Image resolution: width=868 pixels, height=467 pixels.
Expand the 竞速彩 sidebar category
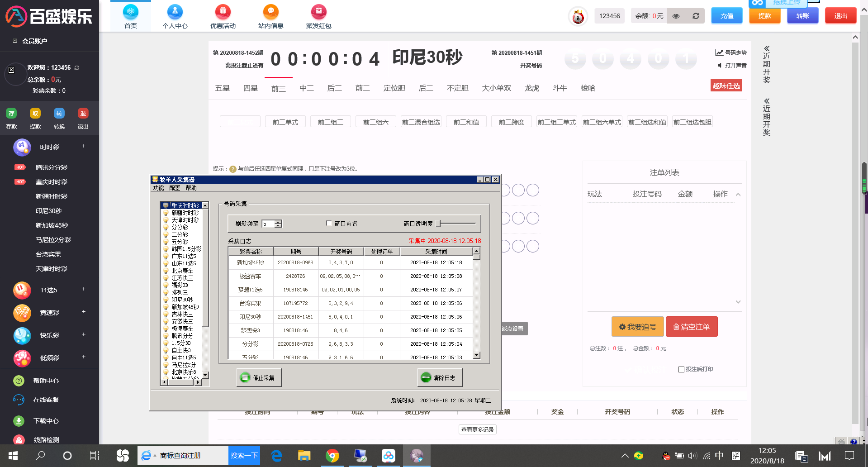(x=83, y=312)
